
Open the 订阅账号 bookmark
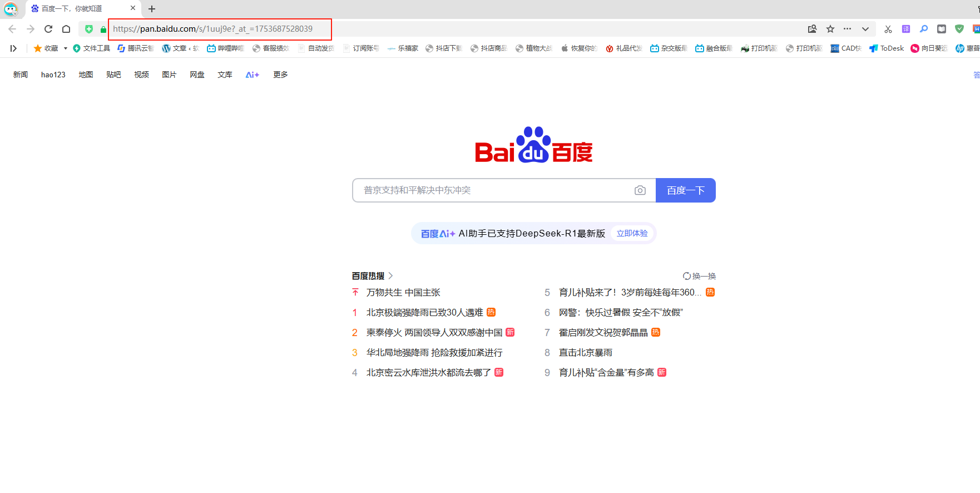click(x=361, y=48)
